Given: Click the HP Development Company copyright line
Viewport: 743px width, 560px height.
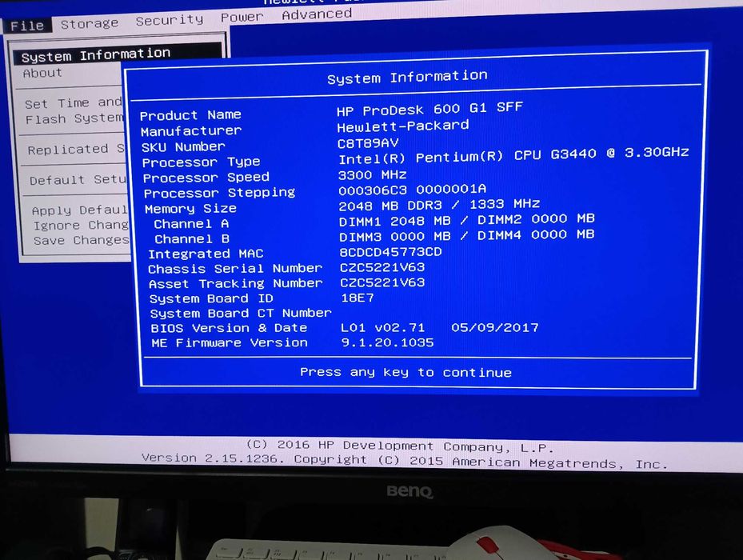Looking at the screenshot, I should coord(400,446).
